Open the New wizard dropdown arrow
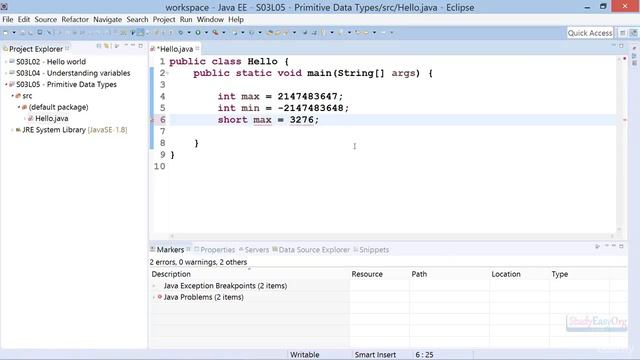This screenshot has width=640, height=360. click(14, 33)
